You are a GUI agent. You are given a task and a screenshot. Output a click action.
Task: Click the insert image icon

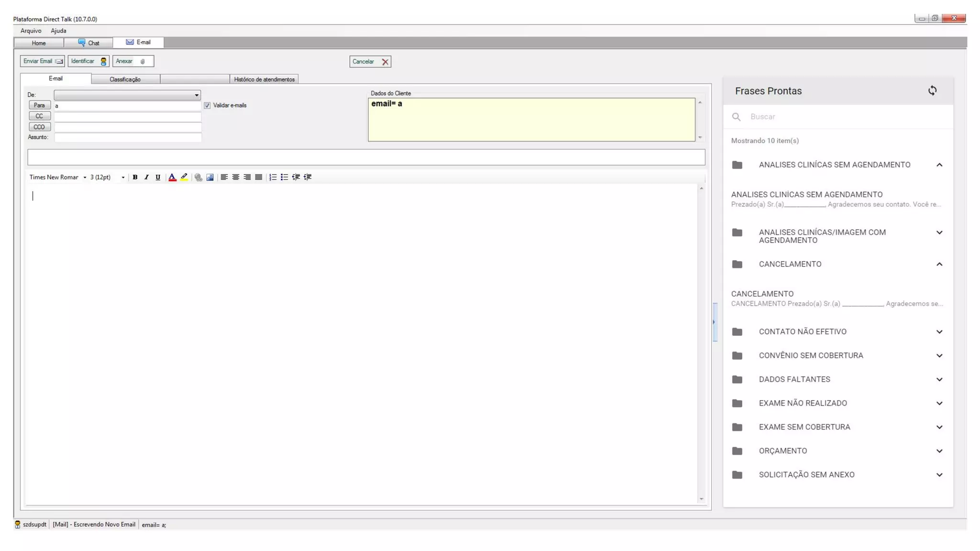[x=210, y=177]
